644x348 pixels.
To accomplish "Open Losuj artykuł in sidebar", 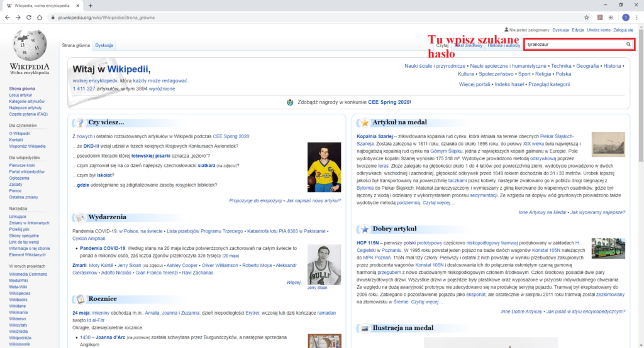I will click(x=21, y=95).
